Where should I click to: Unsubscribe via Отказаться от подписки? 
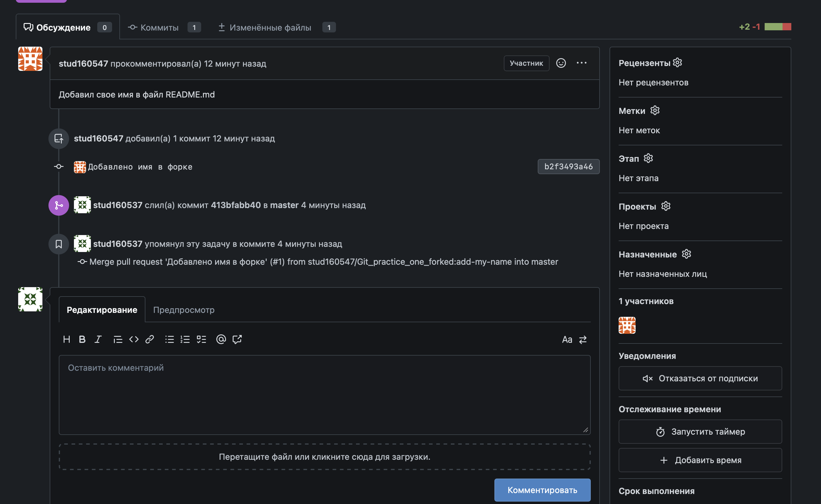pos(700,378)
